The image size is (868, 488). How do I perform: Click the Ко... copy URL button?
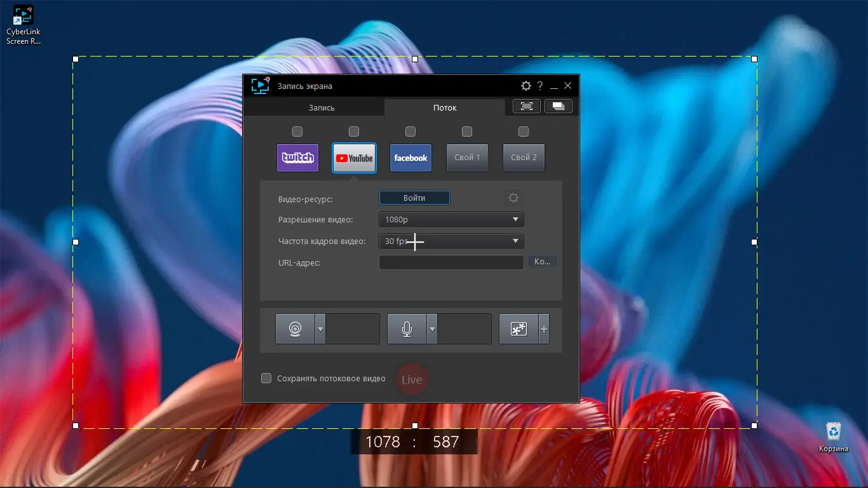pyautogui.click(x=542, y=262)
